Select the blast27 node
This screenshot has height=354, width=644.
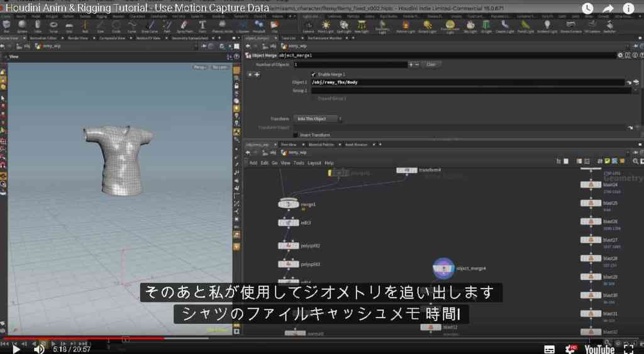pyautogui.click(x=591, y=240)
